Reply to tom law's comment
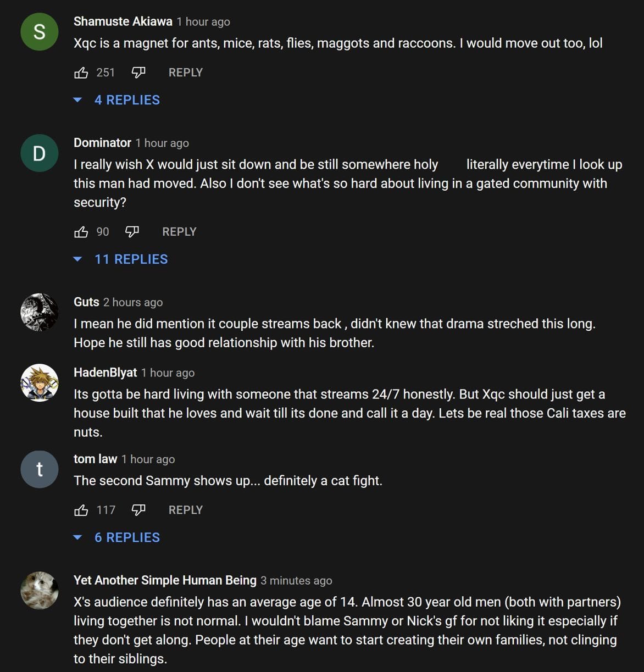The height and width of the screenshot is (672, 644). point(185,510)
